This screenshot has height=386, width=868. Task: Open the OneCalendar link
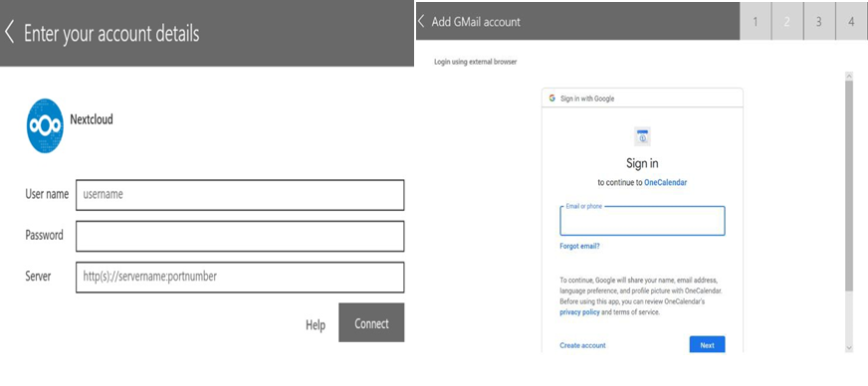pyautogui.click(x=665, y=182)
